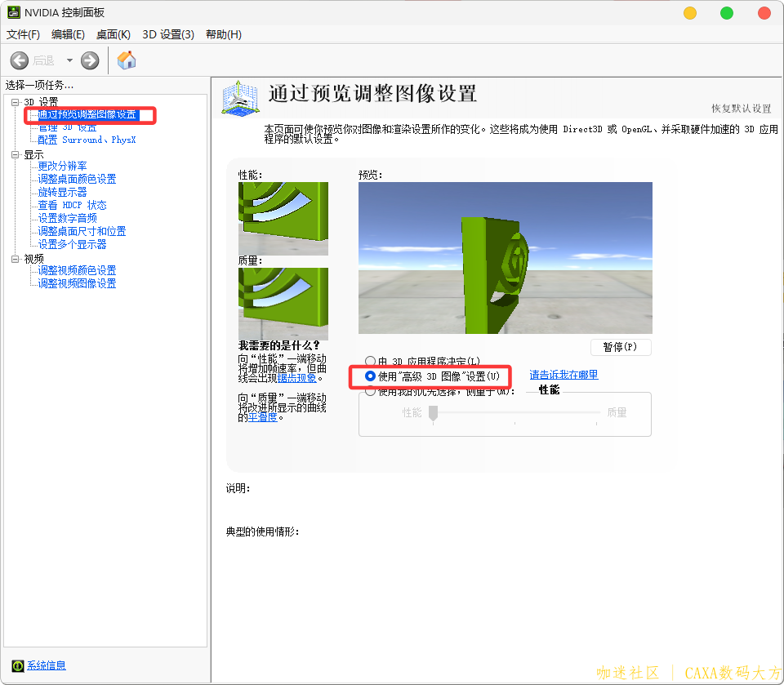The width and height of the screenshot is (784, 685).
Task: Click the 3D image settings page icon
Action: coord(240,99)
